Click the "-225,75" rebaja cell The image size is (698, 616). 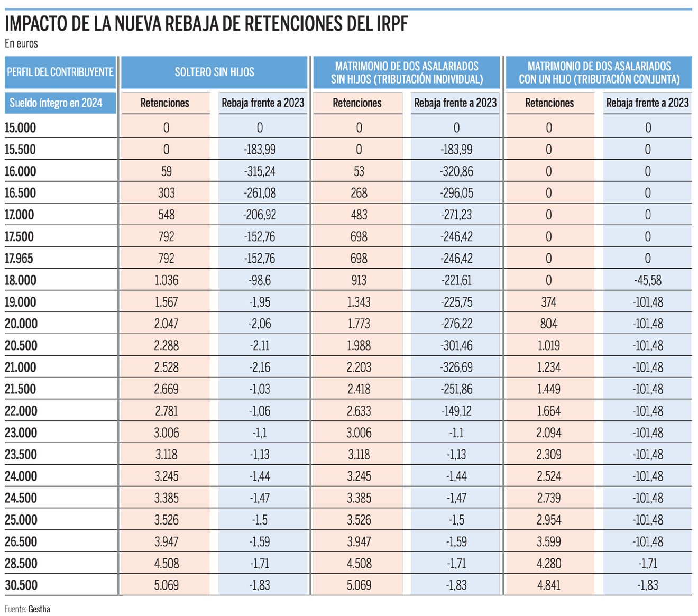click(456, 302)
